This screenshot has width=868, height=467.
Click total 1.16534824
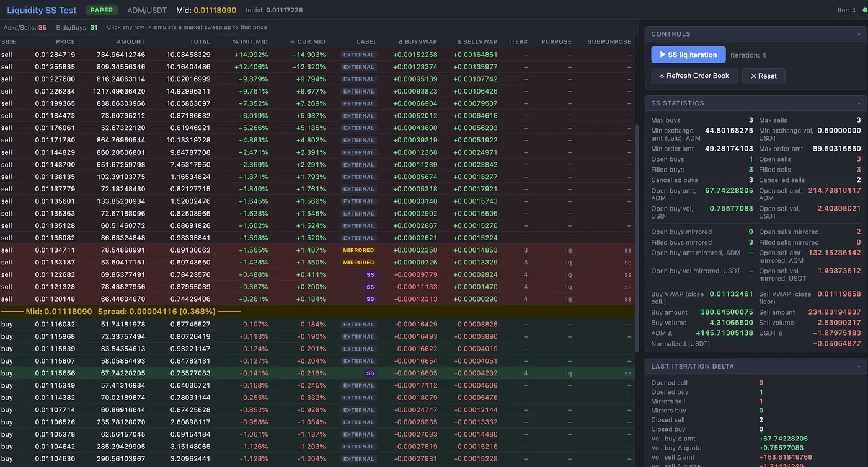[x=190, y=177]
